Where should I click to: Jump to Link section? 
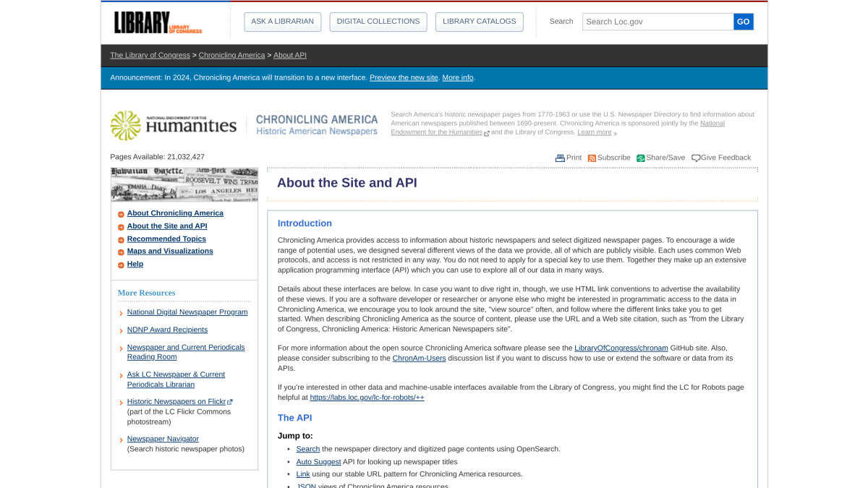303,474
